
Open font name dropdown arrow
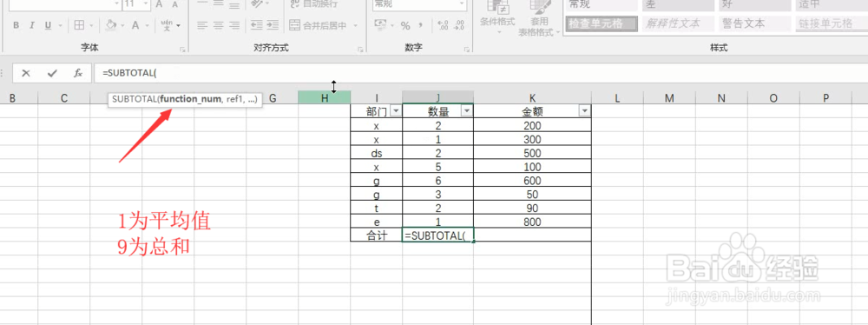pos(116,3)
